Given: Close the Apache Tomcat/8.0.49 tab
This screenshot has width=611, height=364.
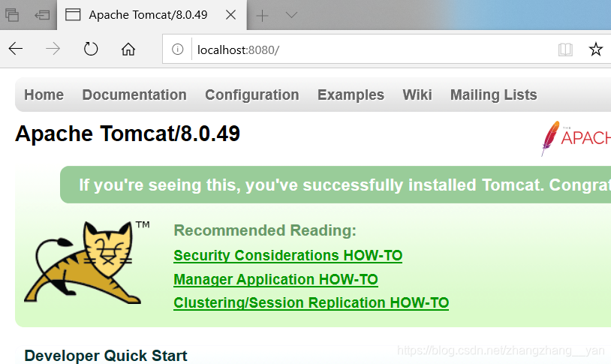Looking at the screenshot, I should pos(230,15).
